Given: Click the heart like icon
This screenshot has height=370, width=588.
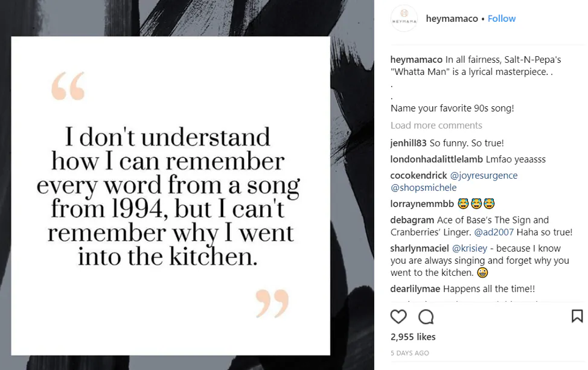Looking at the screenshot, I should click(398, 317).
